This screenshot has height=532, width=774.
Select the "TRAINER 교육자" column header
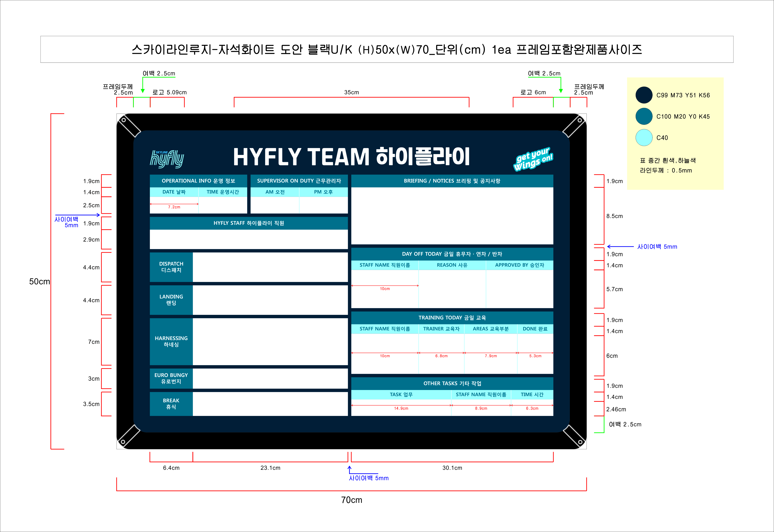click(x=442, y=329)
